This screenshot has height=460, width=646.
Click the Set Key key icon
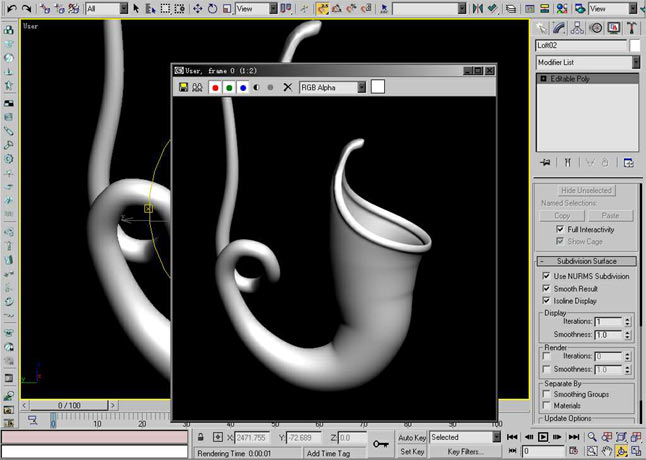pyautogui.click(x=381, y=444)
